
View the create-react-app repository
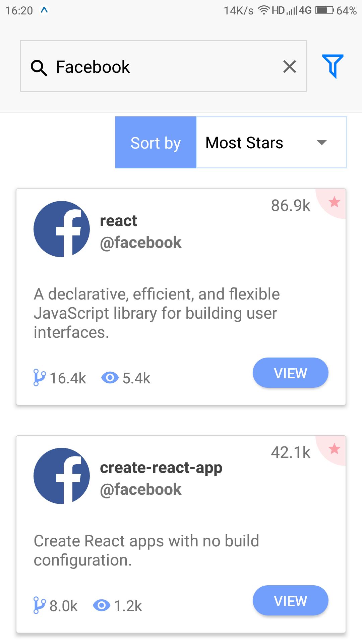tap(290, 601)
